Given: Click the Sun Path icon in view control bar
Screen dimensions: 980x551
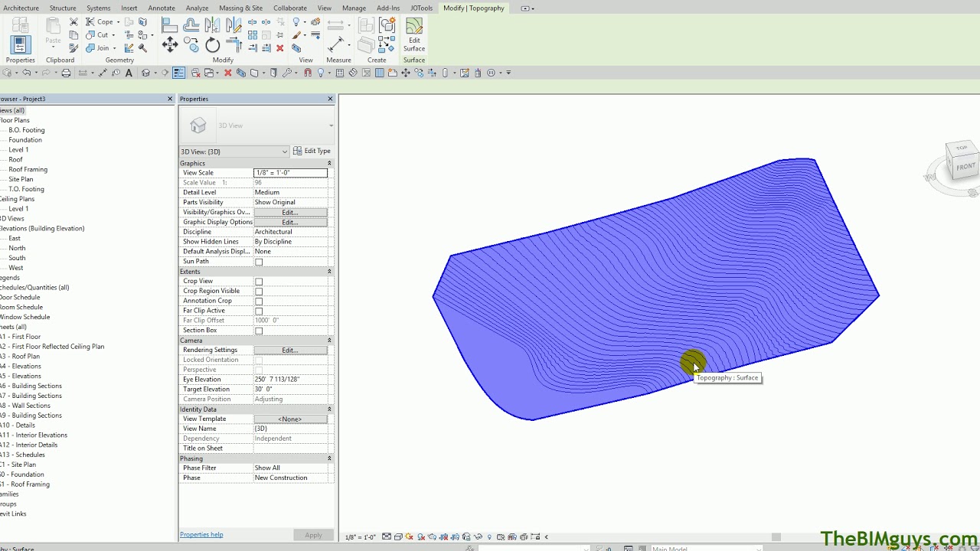Looking at the screenshot, I should pyautogui.click(x=409, y=536).
